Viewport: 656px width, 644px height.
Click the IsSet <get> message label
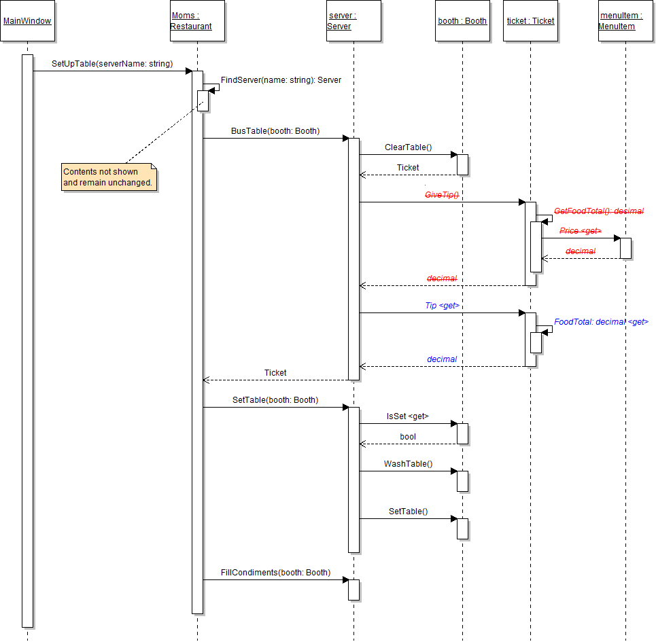408,416
